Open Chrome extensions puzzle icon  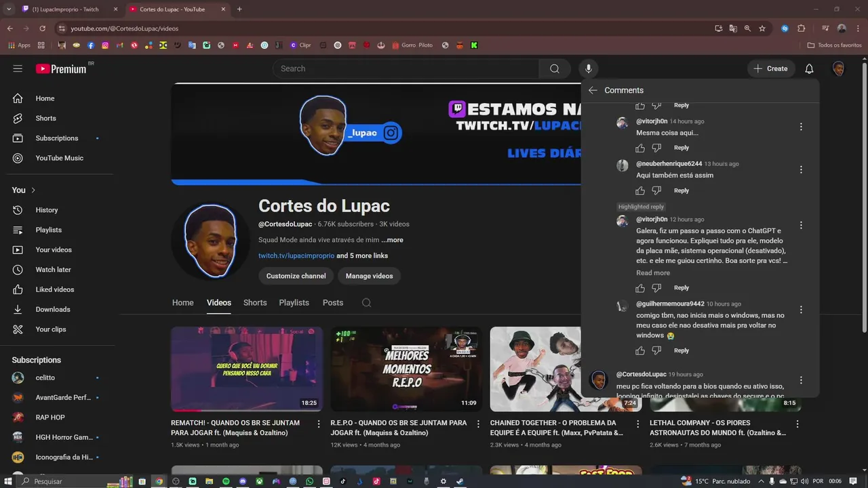[801, 28]
